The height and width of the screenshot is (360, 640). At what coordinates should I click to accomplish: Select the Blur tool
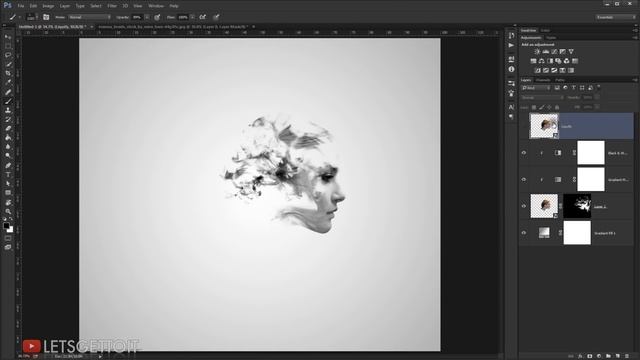(8, 147)
